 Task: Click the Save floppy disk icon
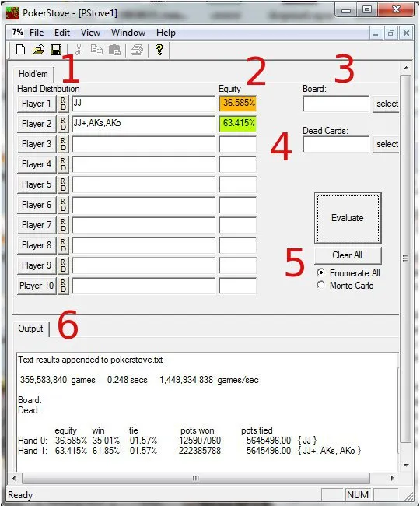coord(56,50)
